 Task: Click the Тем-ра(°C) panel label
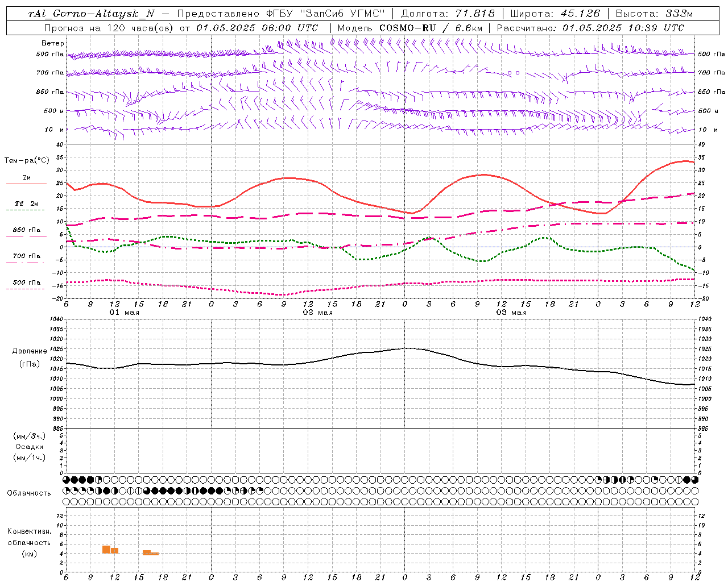pyautogui.click(x=27, y=161)
